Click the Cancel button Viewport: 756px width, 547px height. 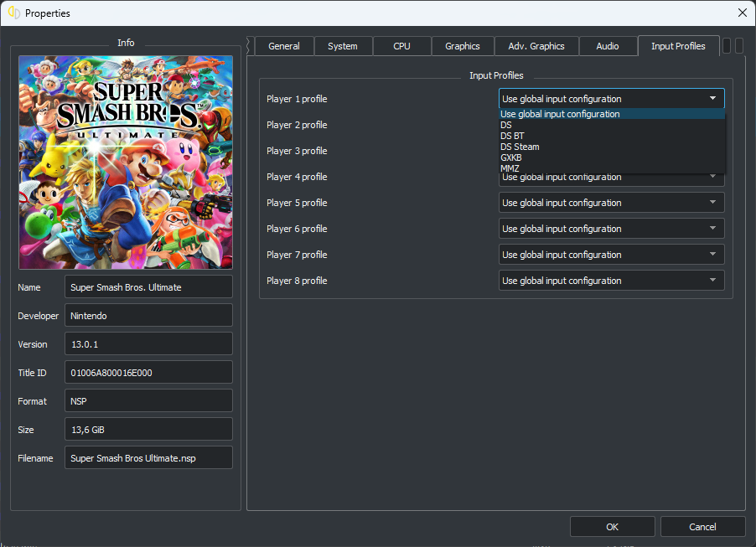[702, 527]
